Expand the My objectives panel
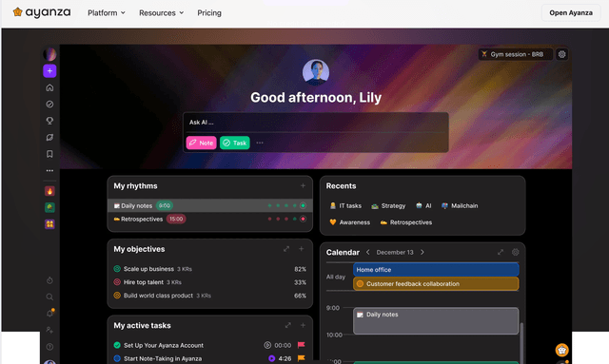 pos(286,249)
